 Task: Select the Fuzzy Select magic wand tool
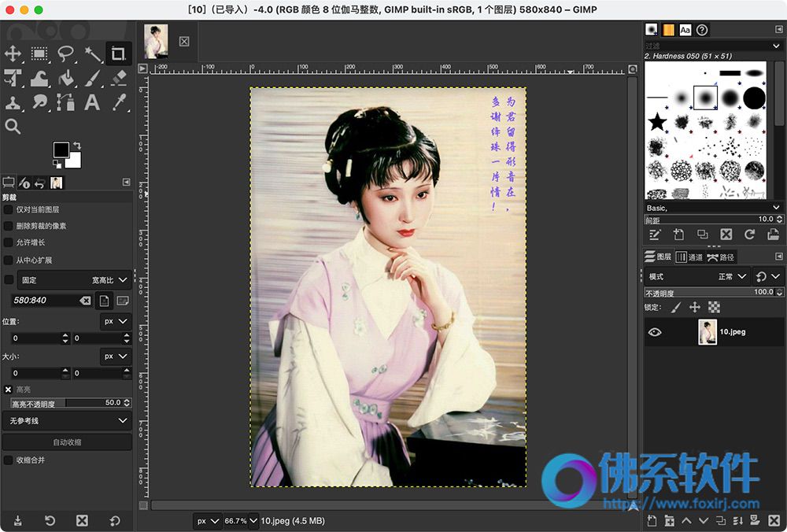point(92,54)
